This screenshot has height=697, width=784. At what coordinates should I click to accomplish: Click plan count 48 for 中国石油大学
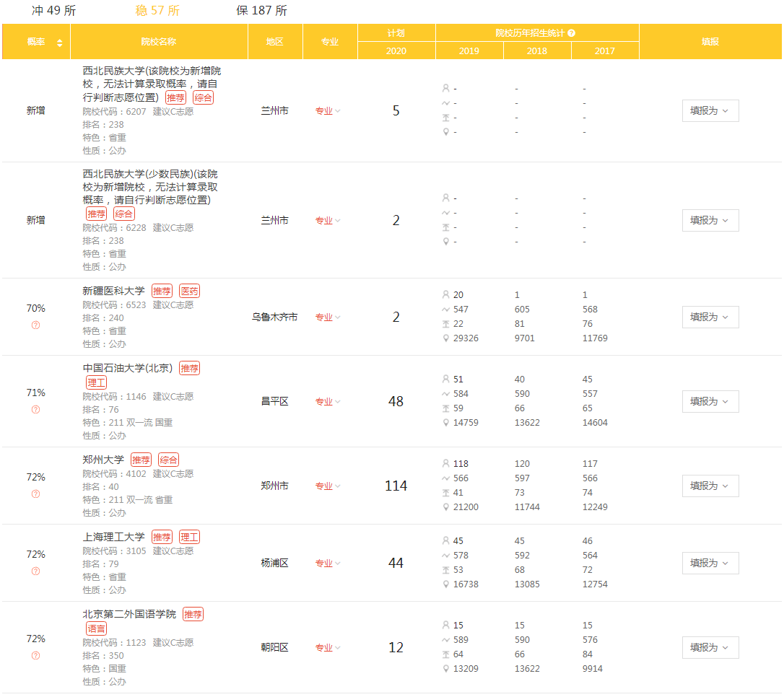click(396, 402)
